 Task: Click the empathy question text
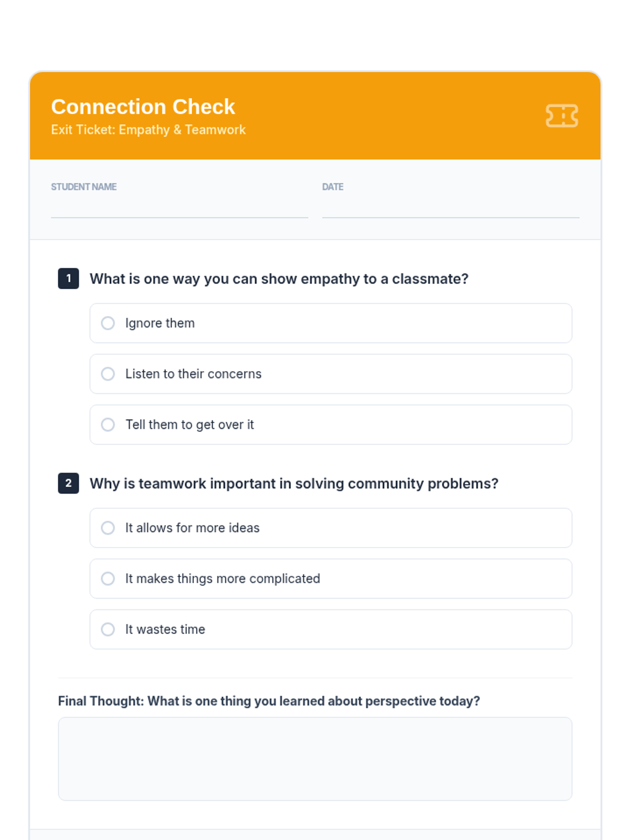tap(279, 279)
